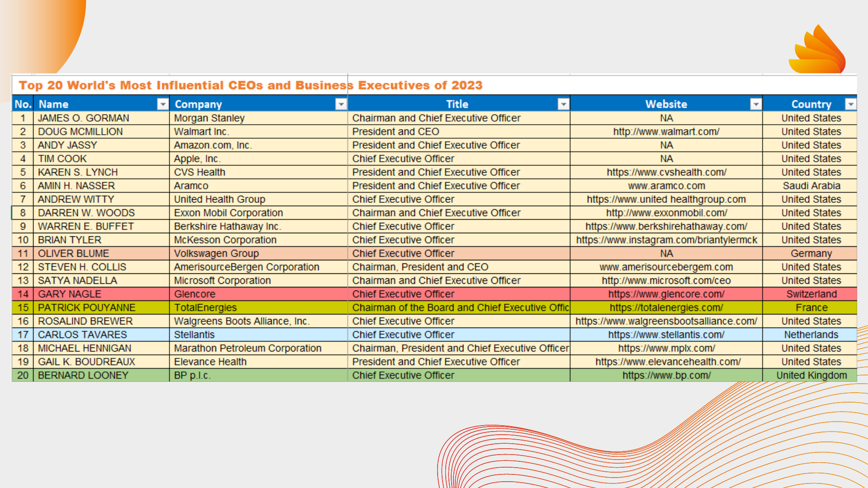Screen dimensions: 868x488
Task: Select row number 8 cell
Action: coord(23,213)
